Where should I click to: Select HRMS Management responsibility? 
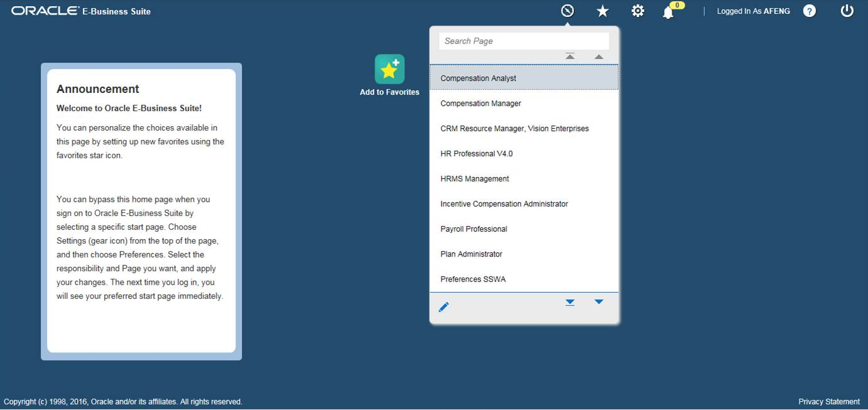point(524,178)
